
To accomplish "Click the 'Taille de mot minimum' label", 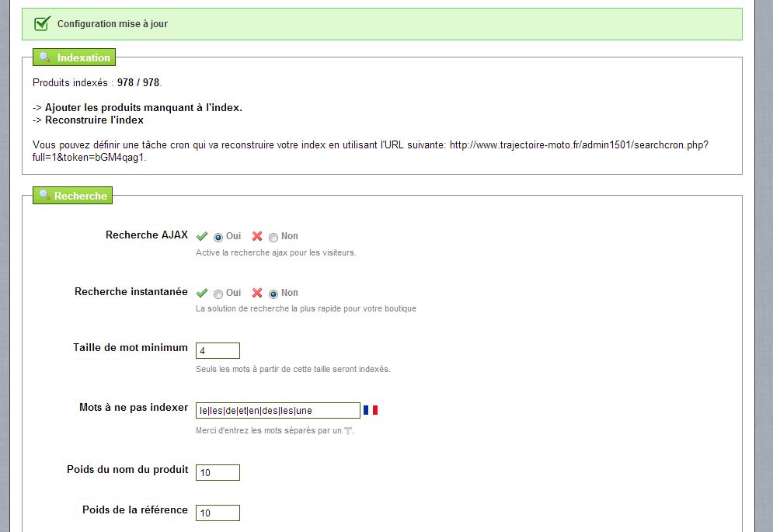I will [x=131, y=348].
